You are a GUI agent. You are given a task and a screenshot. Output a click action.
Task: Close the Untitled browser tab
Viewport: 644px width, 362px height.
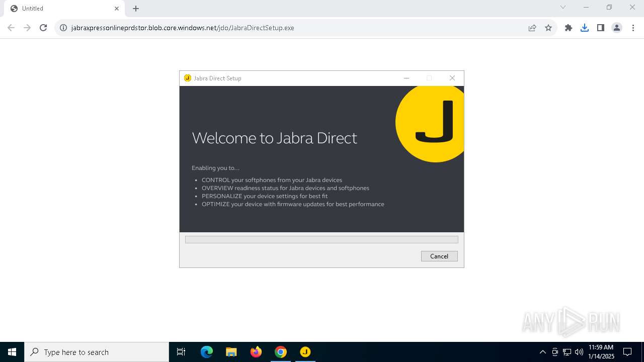click(117, 9)
